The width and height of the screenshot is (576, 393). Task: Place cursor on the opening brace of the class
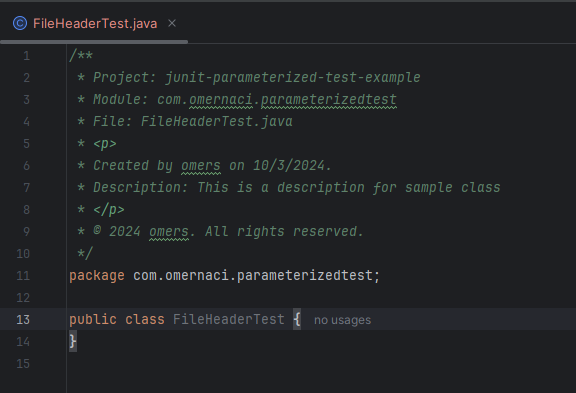(x=297, y=319)
